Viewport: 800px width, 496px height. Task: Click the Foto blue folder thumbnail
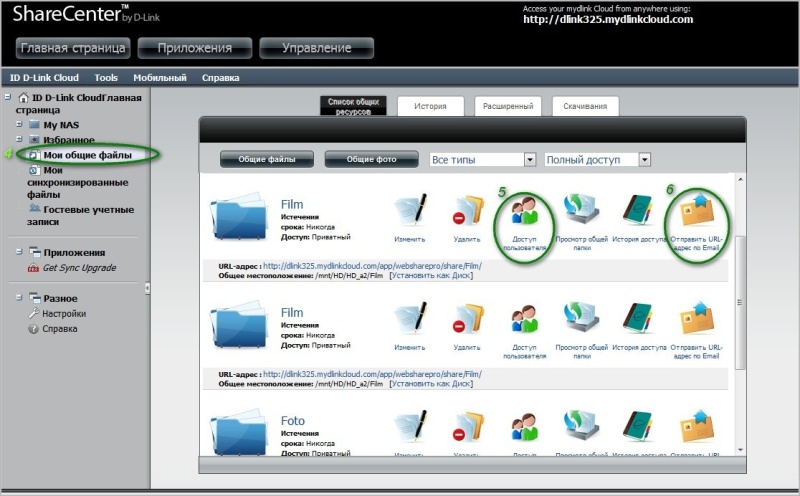[x=239, y=432]
